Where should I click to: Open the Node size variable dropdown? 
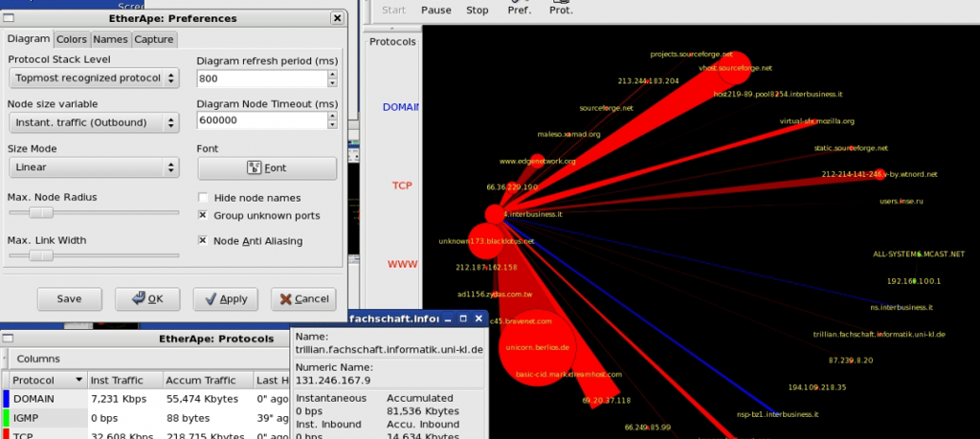95,122
